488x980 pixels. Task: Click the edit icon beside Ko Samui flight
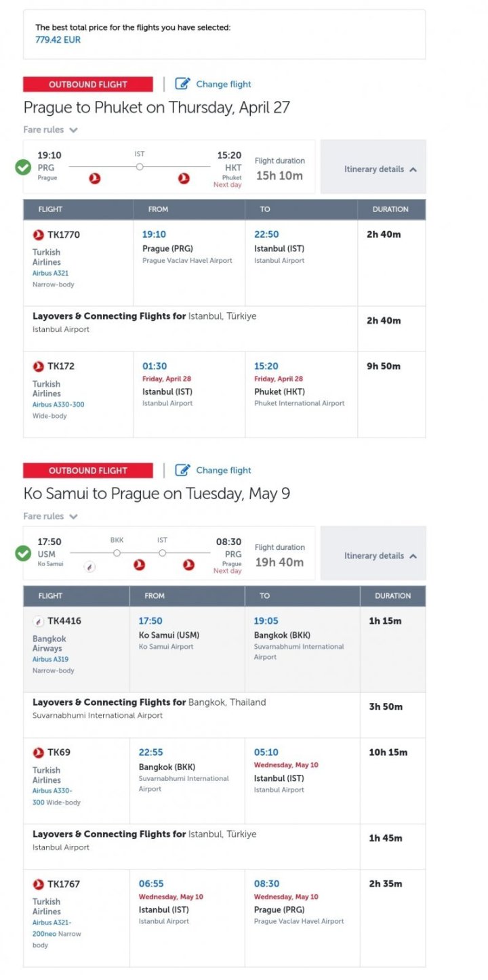(x=183, y=470)
